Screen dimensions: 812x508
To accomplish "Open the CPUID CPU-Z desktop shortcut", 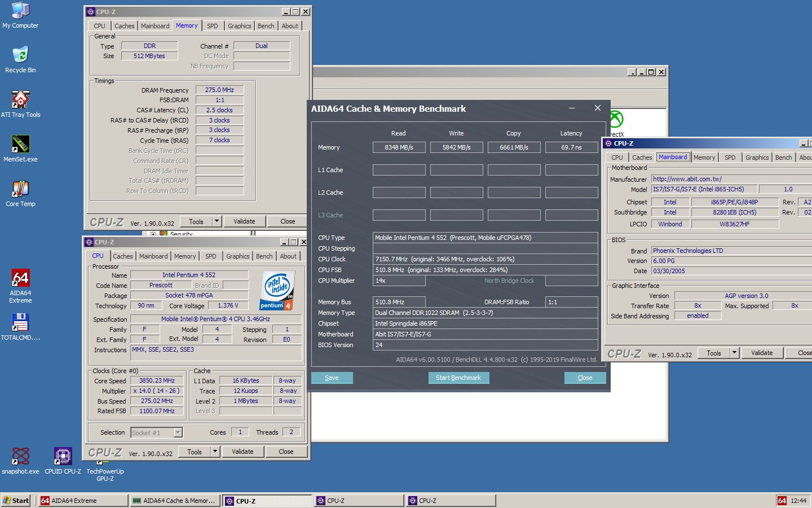I will (x=63, y=456).
